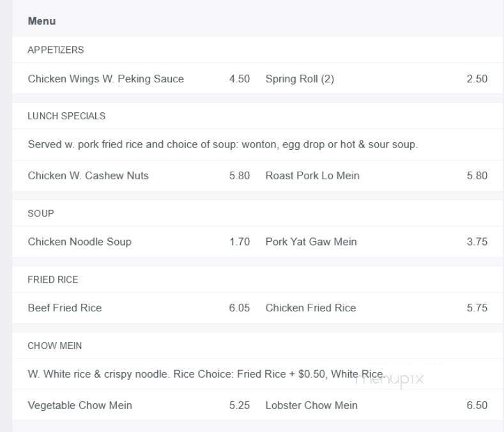This screenshot has height=432, width=504.
Task: Click the Soup section header
Action: coord(40,213)
